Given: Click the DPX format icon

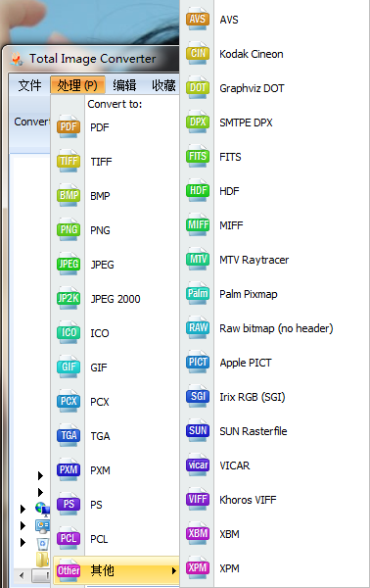Looking at the screenshot, I should (x=198, y=122).
